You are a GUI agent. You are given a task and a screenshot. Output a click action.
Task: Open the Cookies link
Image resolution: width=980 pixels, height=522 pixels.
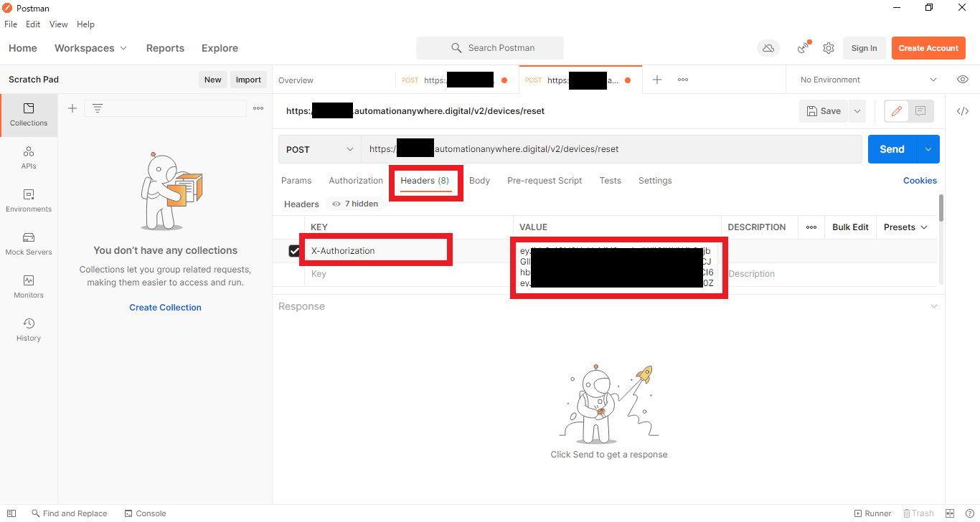coord(920,181)
